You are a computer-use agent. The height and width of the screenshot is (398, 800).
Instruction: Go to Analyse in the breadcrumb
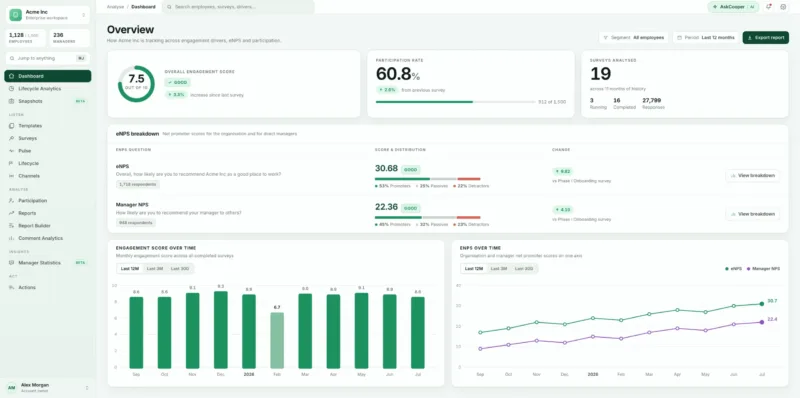[115, 7]
